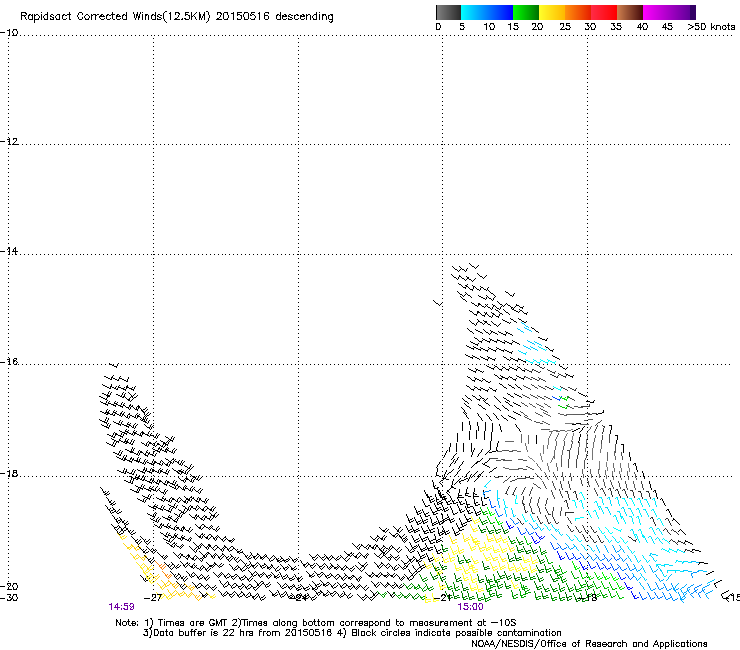Viewport: 740px width, 650px height.
Task: Click the brown 35-40 knots color swatch
Action: [x=630, y=12]
